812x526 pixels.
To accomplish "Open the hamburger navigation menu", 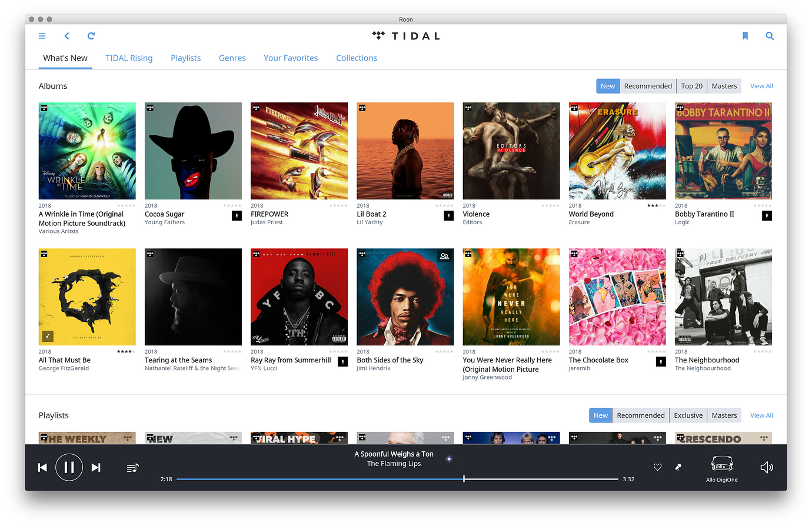I will tap(42, 36).
